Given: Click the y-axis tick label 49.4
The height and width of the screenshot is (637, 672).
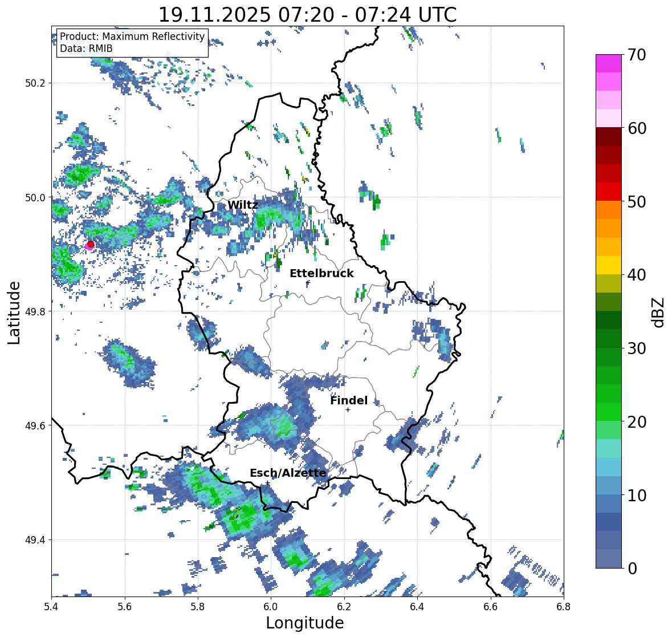Looking at the screenshot, I should (x=35, y=540).
